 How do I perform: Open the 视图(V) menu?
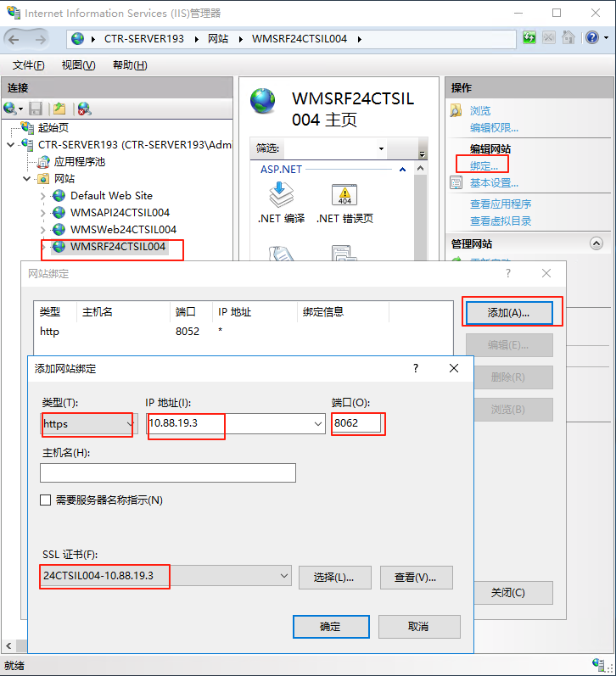pyautogui.click(x=78, y=65)
